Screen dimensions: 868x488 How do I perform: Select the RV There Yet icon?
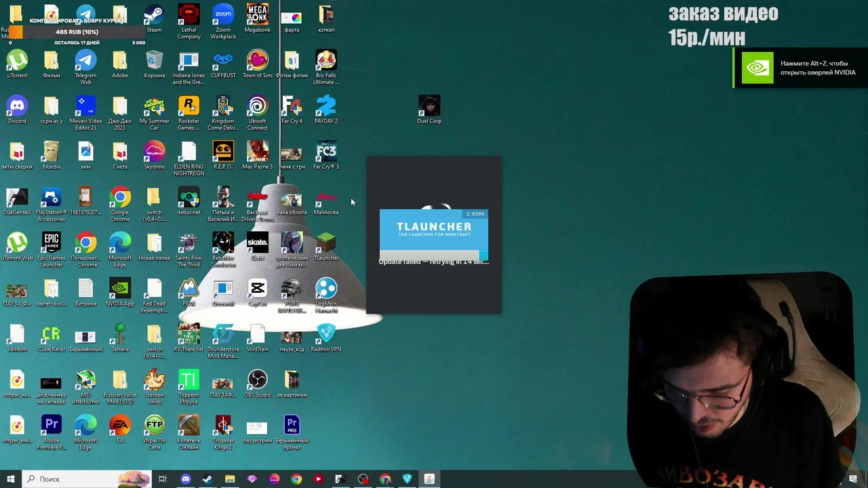(x=189, y=338)
